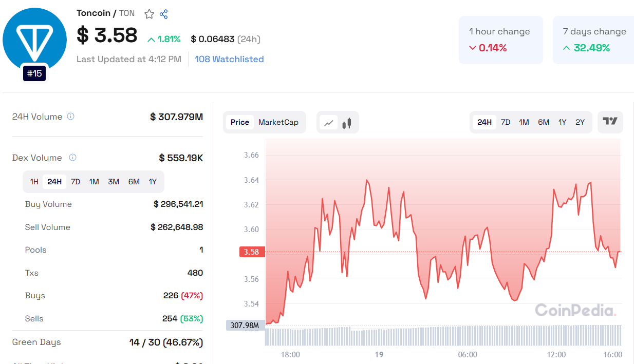Image resolution: width=634 pixels, height=364 pixels.
Task: Choose 1H Dex Volume period
Action: coord(34,182)
